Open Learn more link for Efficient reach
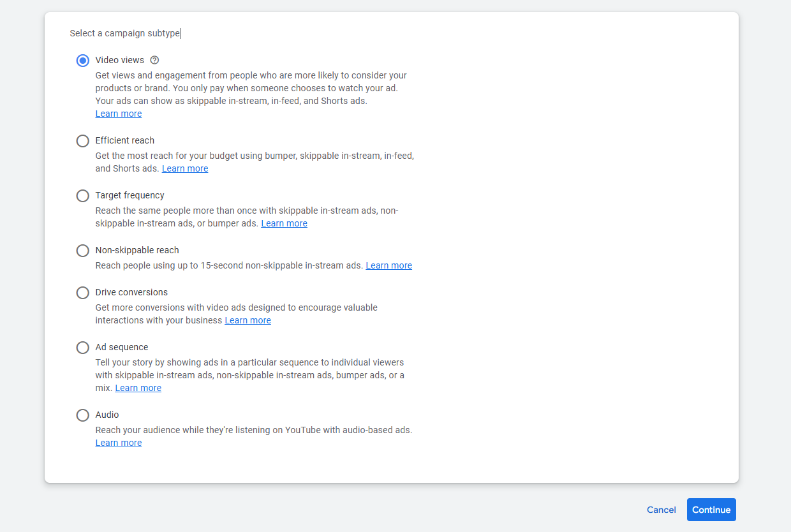791x532 pixels. (185, 168)
